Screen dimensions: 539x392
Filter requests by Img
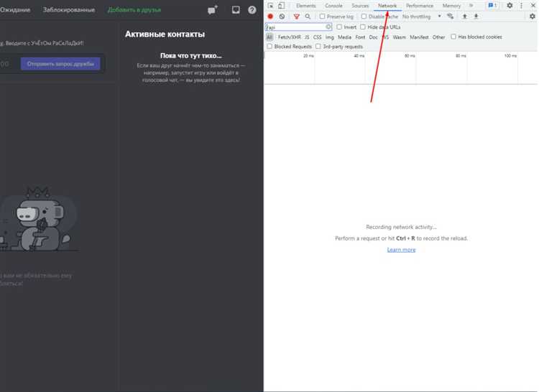click(x=330, y=37)
